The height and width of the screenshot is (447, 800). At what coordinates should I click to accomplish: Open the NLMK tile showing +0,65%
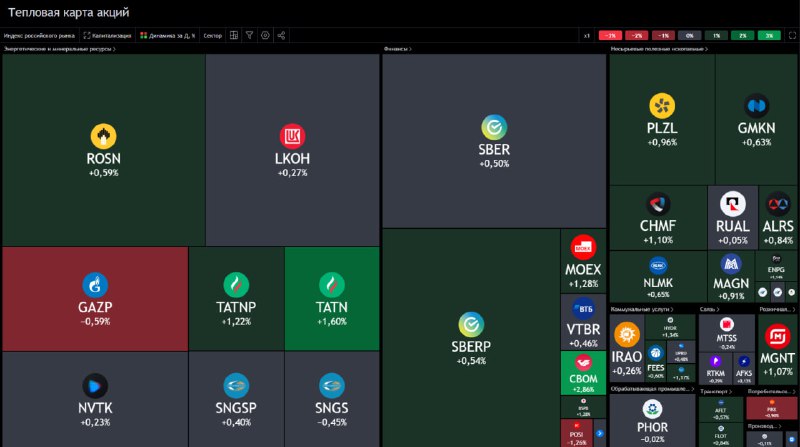658,276
